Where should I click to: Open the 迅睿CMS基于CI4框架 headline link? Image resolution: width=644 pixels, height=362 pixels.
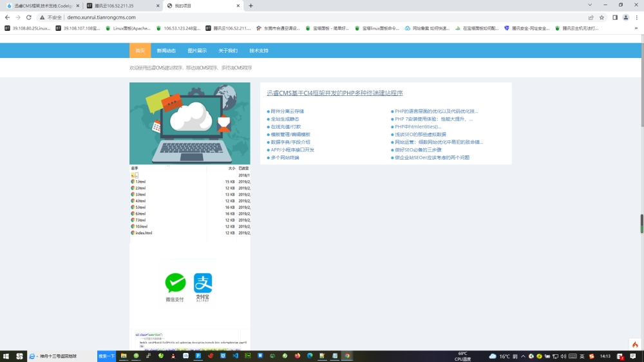[335, 93]
